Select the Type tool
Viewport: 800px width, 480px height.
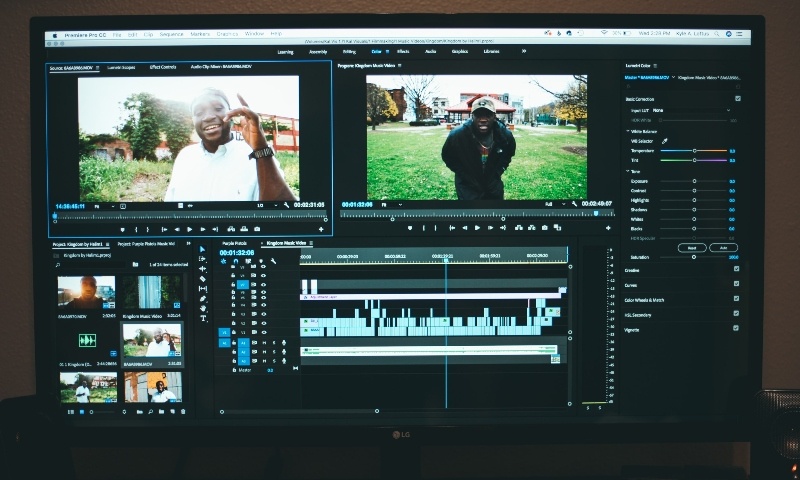click(203, 318)
